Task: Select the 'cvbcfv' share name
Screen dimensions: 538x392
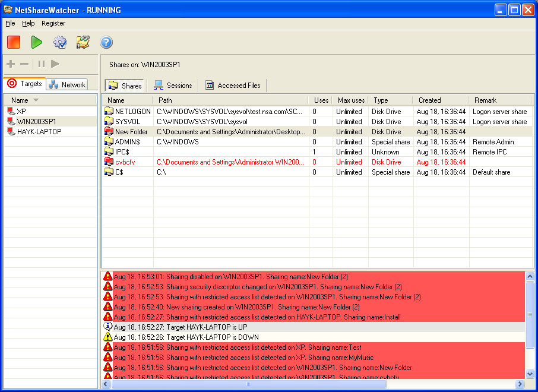Action: [125, 162]
